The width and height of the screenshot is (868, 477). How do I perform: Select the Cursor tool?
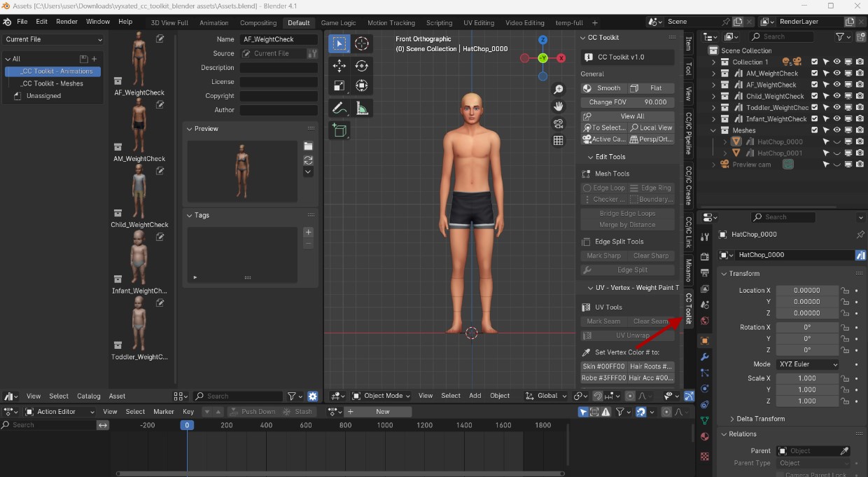click(x=362, y=43)
